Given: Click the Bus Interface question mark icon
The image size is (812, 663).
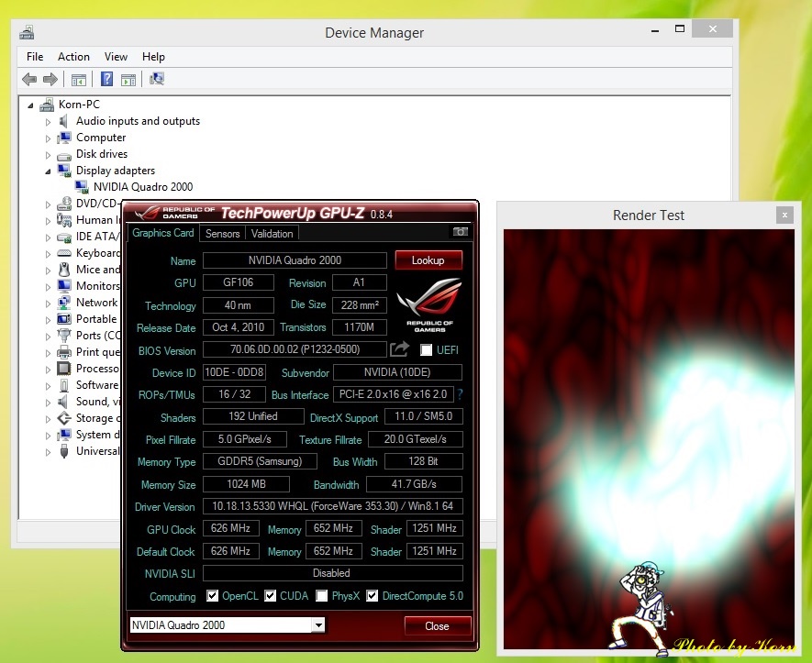Looking at the screenshot, I should (460, 394).
